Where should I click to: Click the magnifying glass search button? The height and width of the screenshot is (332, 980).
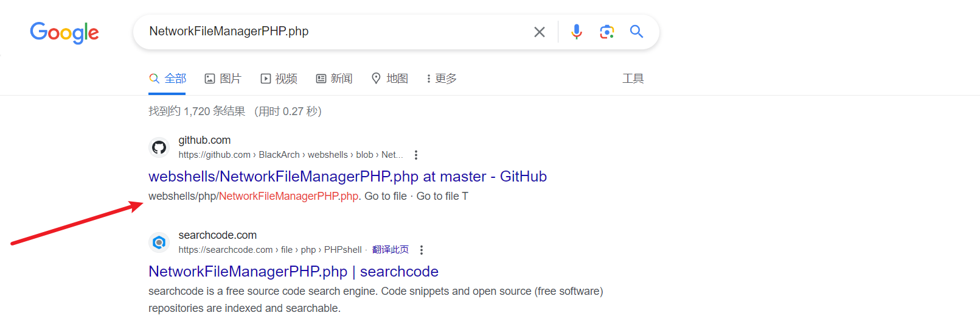click(636, 32)
